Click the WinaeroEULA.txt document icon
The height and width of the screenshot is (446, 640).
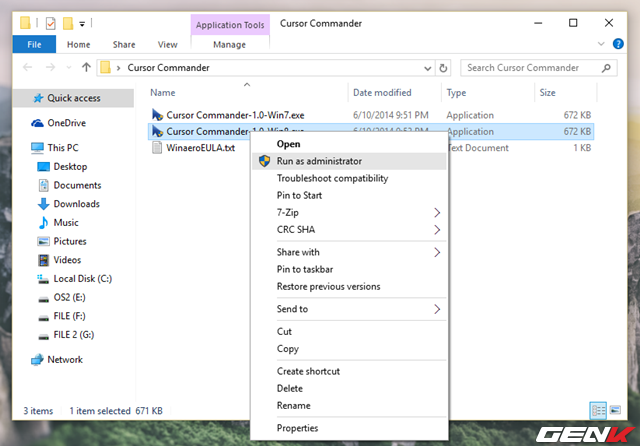(x=157, y=148)
